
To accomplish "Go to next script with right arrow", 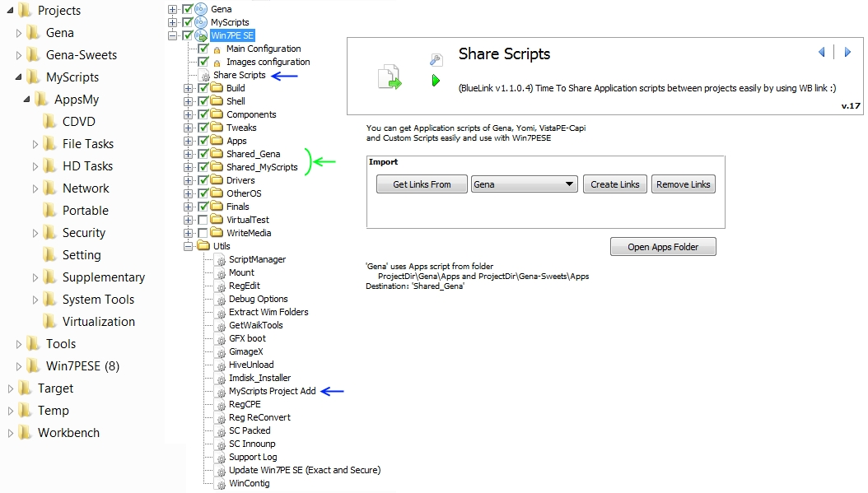I will (x=847, y=52).
